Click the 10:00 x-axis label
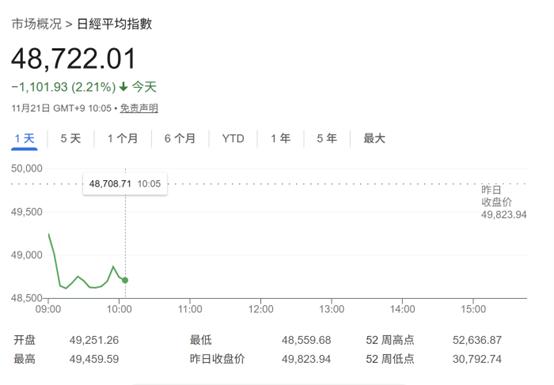Image resolution: width=554 pixels, height=385 pixels. coord(119,309)
